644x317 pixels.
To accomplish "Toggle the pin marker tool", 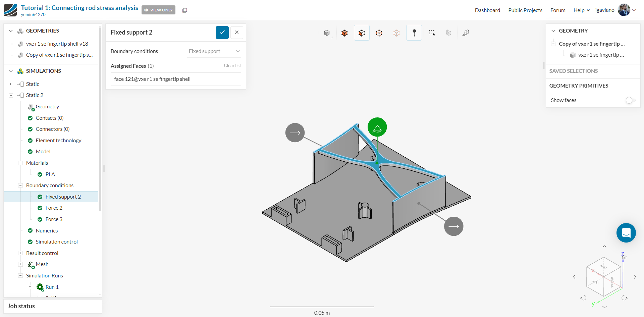I will coord(414,33).
